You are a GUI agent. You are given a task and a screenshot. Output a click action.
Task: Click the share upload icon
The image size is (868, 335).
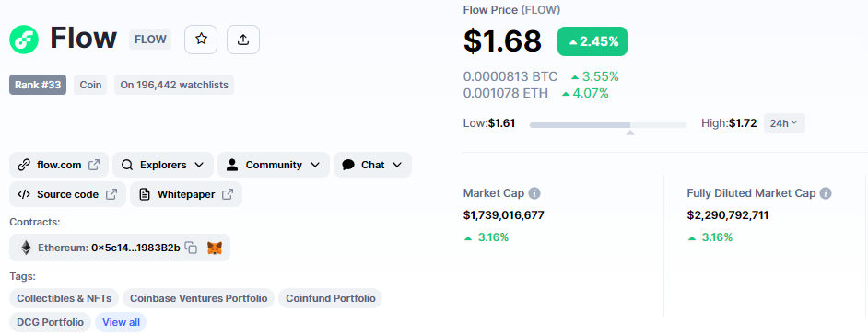pos(243,40)
